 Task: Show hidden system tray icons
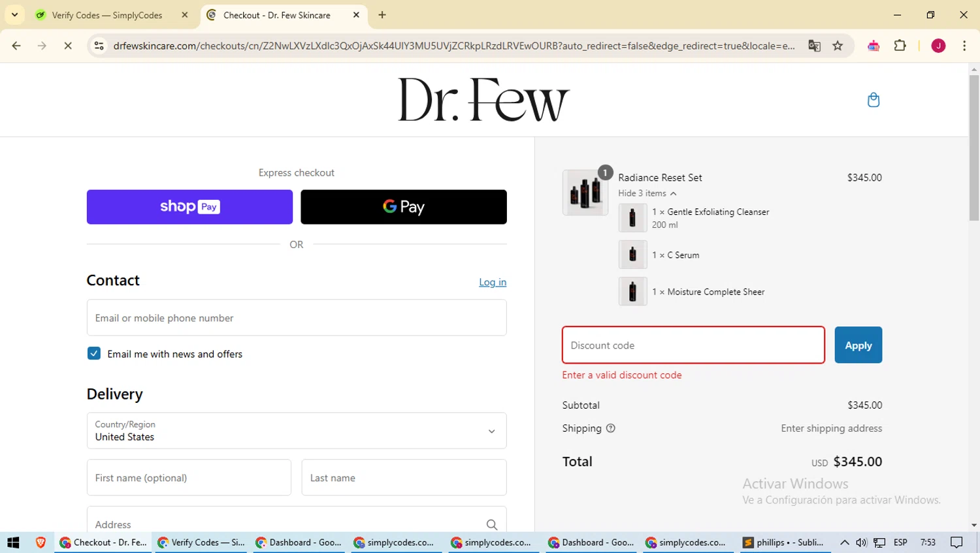[844, 543]
